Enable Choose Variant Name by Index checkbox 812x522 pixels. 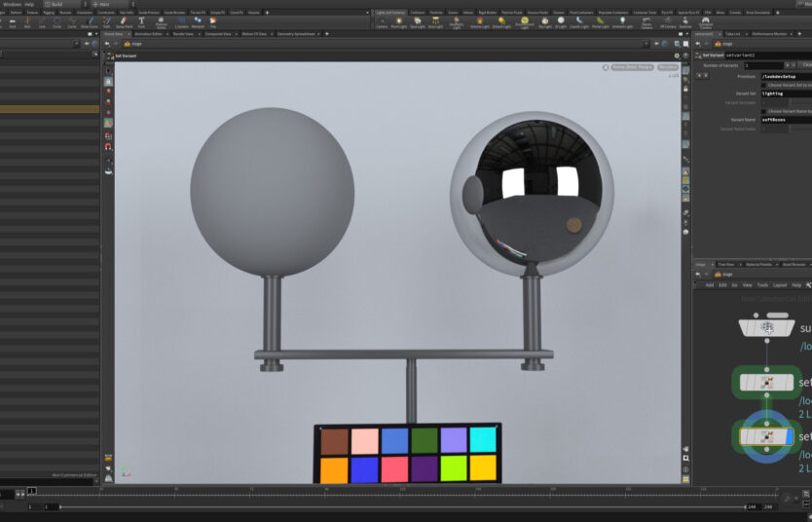pos(764,111)
